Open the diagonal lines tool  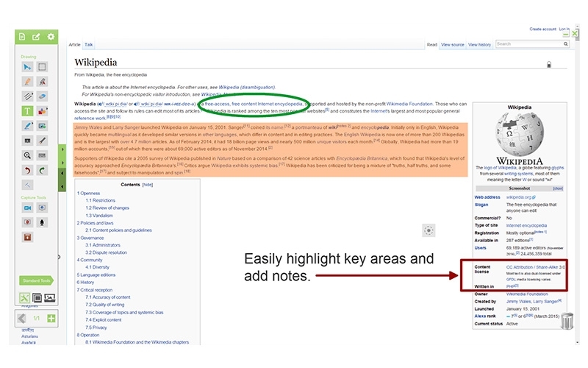coord(27,96)
